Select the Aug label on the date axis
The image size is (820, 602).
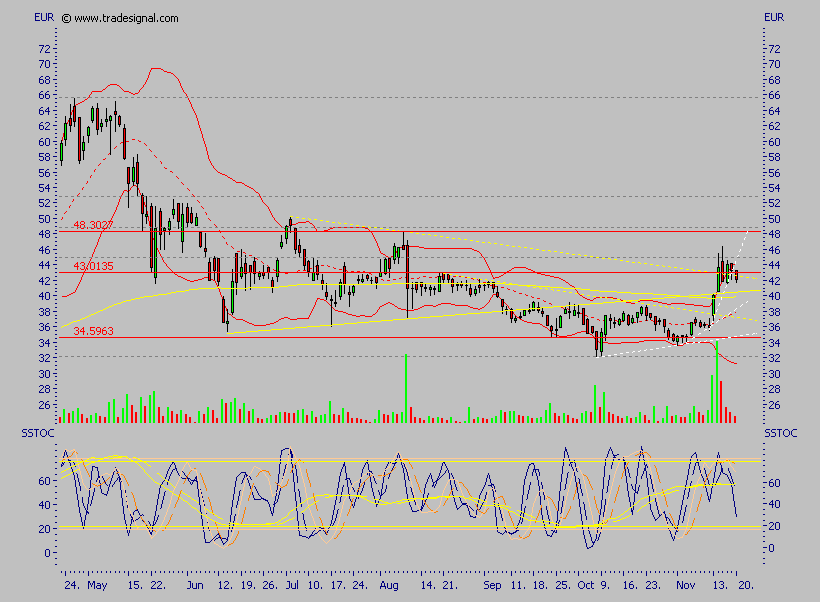[387, 587]
